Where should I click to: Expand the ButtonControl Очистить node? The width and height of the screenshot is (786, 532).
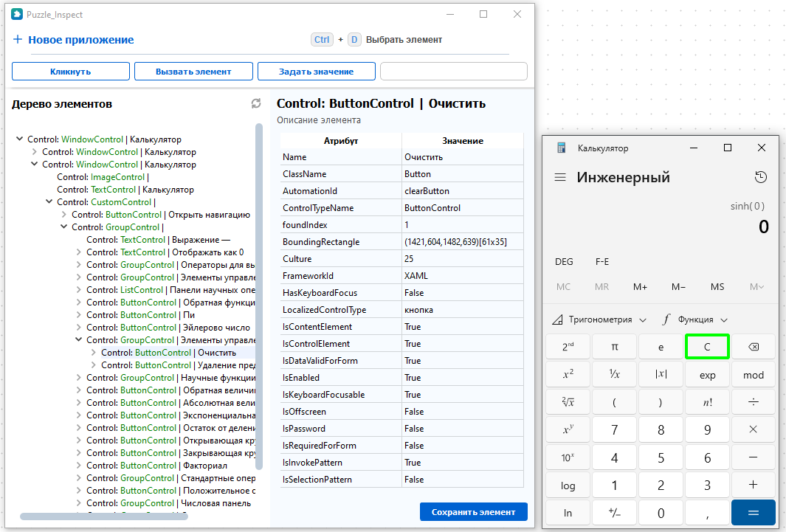pos(93,352)
